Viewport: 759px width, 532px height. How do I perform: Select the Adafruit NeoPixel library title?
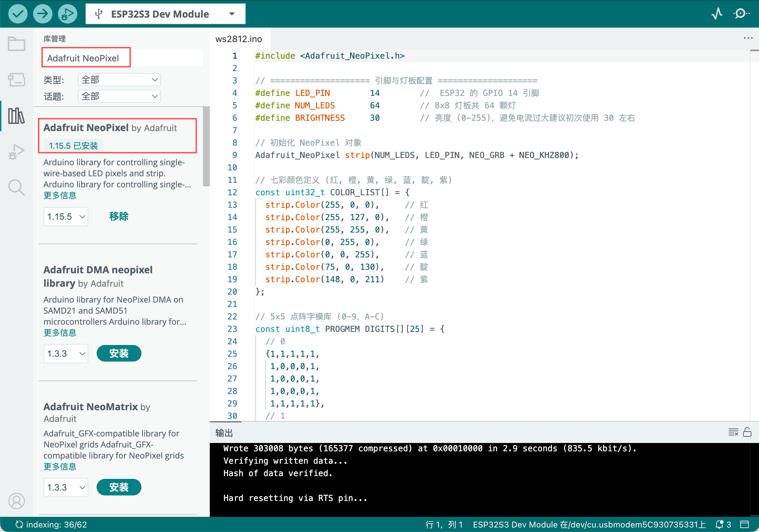click(86, 128)
